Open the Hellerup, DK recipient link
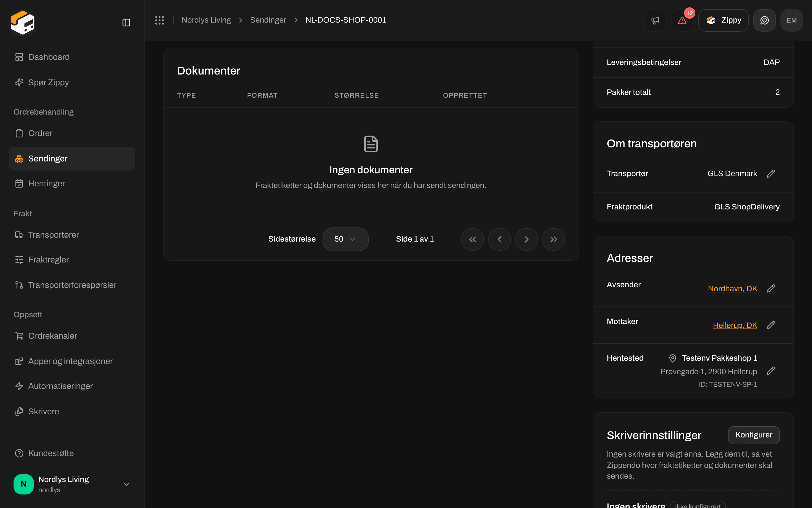The height and width of the screenshot is (508, 812). click(x=735, y=325)
